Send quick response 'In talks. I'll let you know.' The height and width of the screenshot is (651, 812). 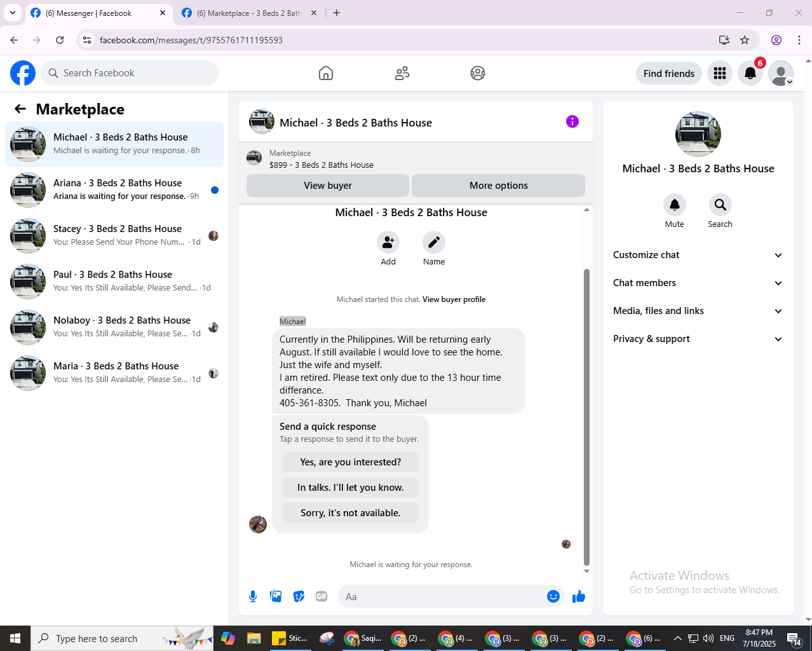point(351,488)
